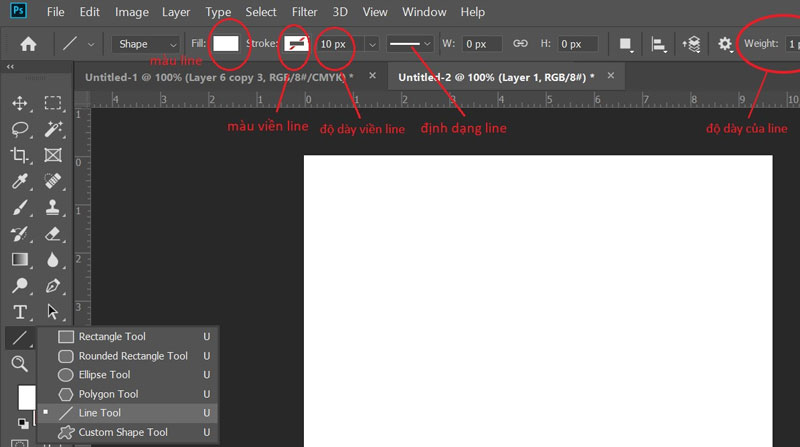Choose the Eyedropper tool
This screenshot has height=447, width=800.
click(x=19, y=181)
